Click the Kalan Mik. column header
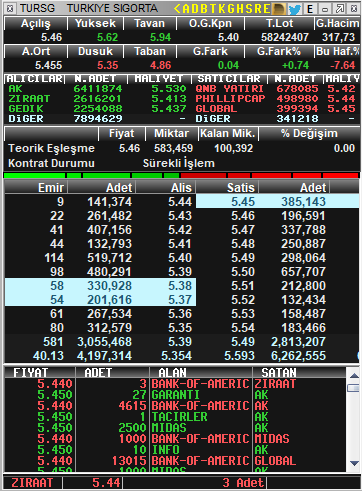This screenshot has width=362, height=491. [228, 134]
